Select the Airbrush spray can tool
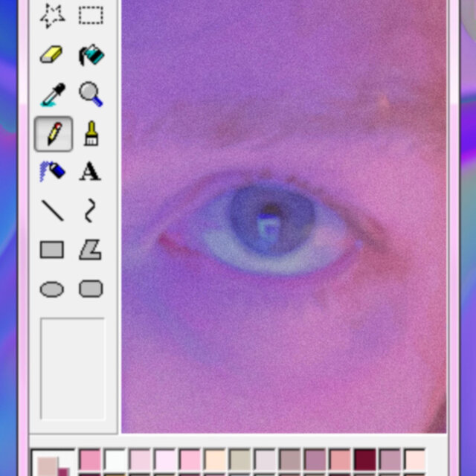The height and width of the screenshot is (476, 476). 52,172
